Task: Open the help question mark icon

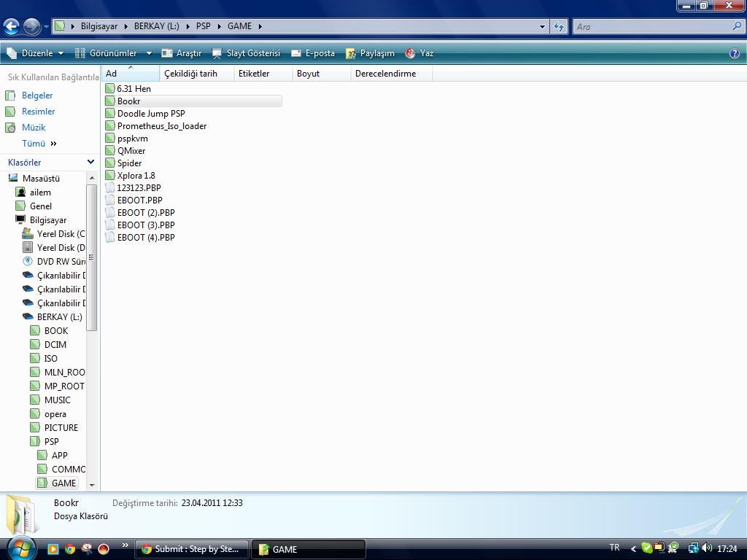Action: coord(735,53)
